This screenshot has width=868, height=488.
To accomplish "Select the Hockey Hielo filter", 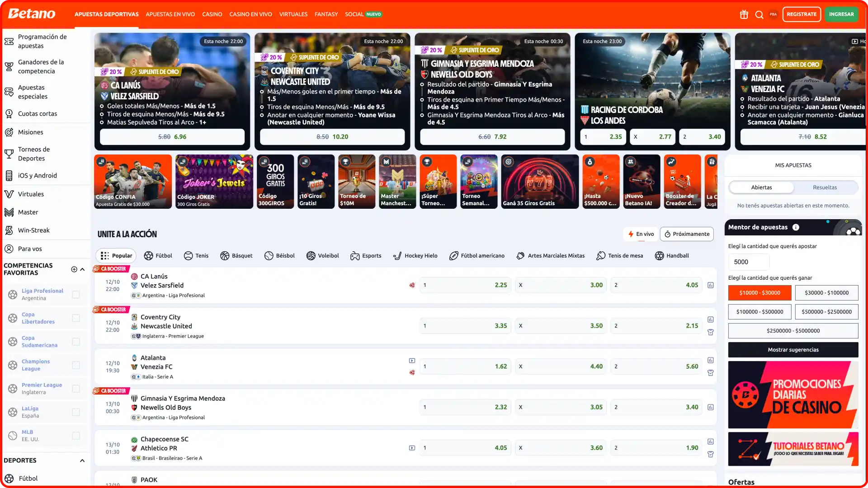I will tap(415, 256).
